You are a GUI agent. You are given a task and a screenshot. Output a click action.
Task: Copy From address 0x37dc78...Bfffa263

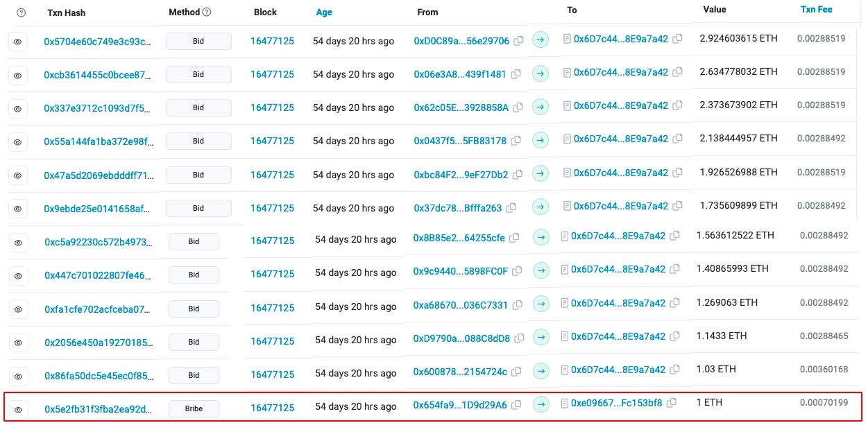pyautogui.click(x=511, y=208)
